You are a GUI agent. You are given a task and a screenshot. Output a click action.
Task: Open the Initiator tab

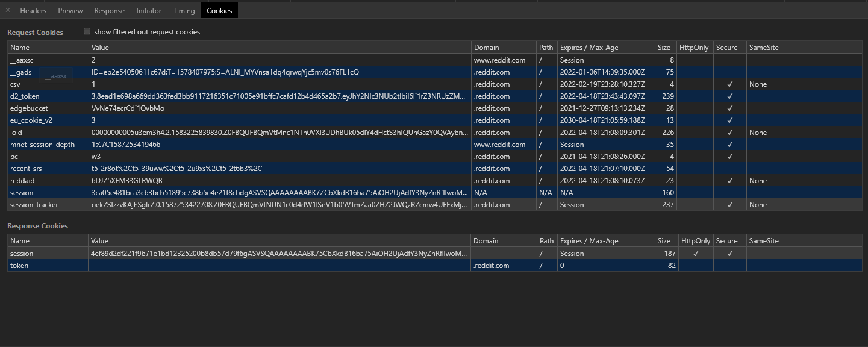pyautogui.click(x=148, y=10)
